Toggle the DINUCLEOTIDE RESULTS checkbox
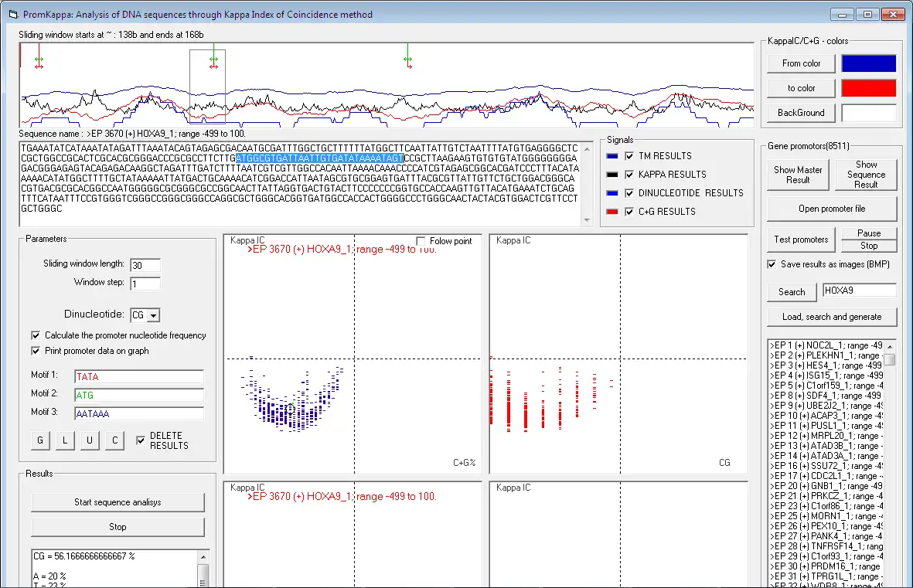The width and height of the screenshot is (913, 588). point(629,193)
